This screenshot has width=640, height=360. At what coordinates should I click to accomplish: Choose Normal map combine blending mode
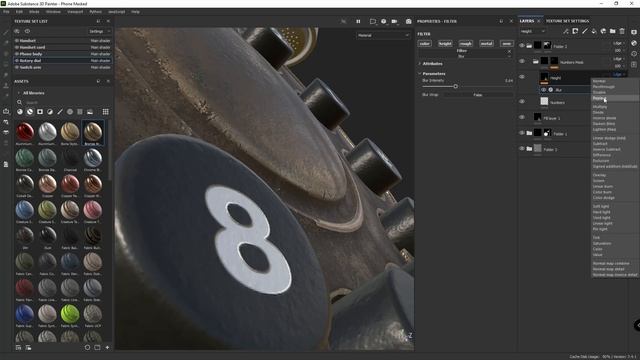click(x=615, y=263)
